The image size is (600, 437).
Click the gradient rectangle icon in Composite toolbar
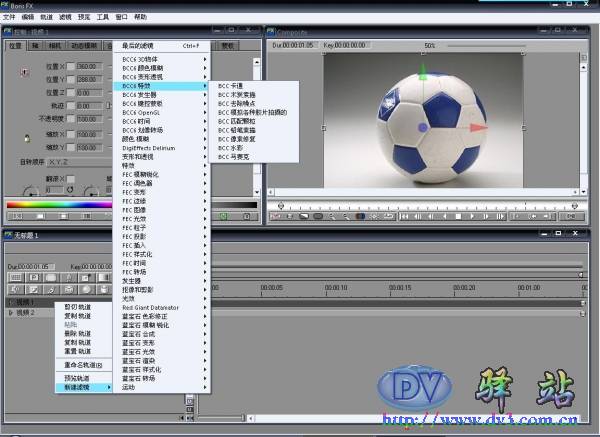(304, 217)
